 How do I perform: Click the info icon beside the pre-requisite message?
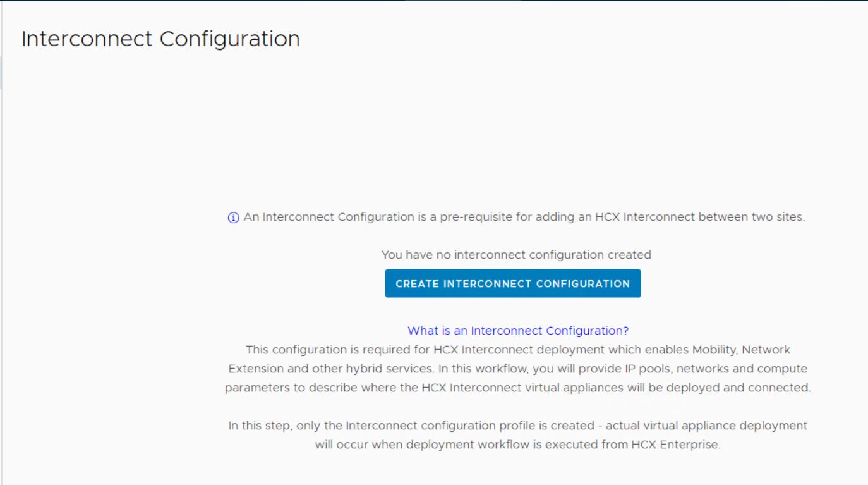(x=233, y=218)
